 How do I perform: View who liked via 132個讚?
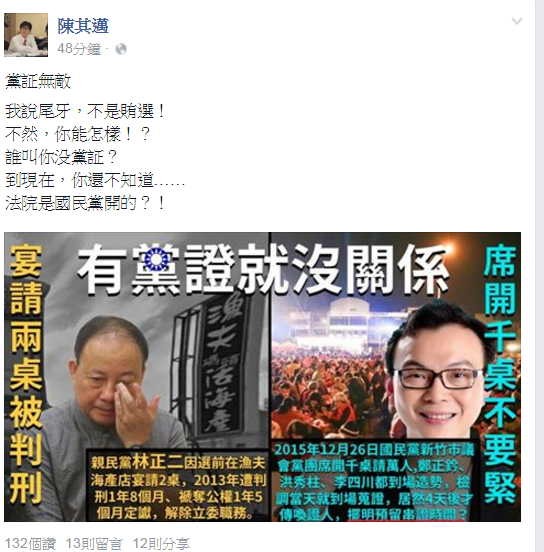pos(30,544)
